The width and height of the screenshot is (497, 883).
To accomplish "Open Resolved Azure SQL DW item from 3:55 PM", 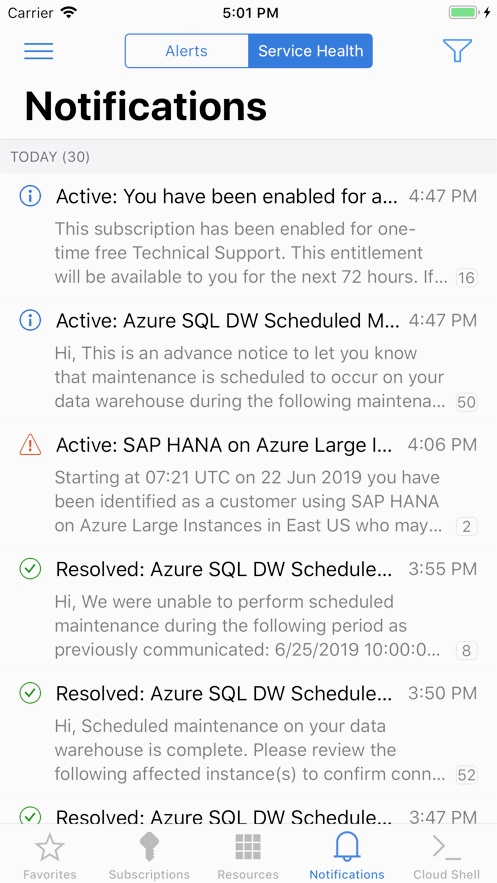I will point(248,608).
